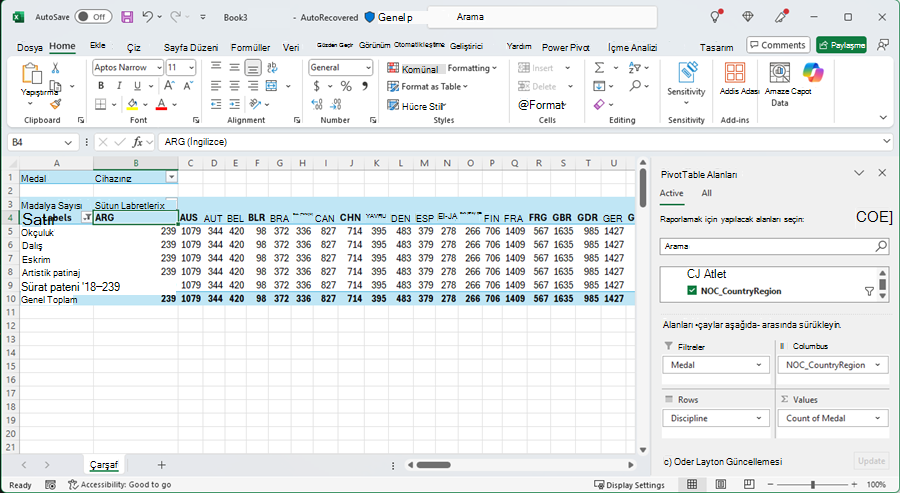Toggle Bold formatting
The width and height of the screenshot is (900, 493).
101,86
